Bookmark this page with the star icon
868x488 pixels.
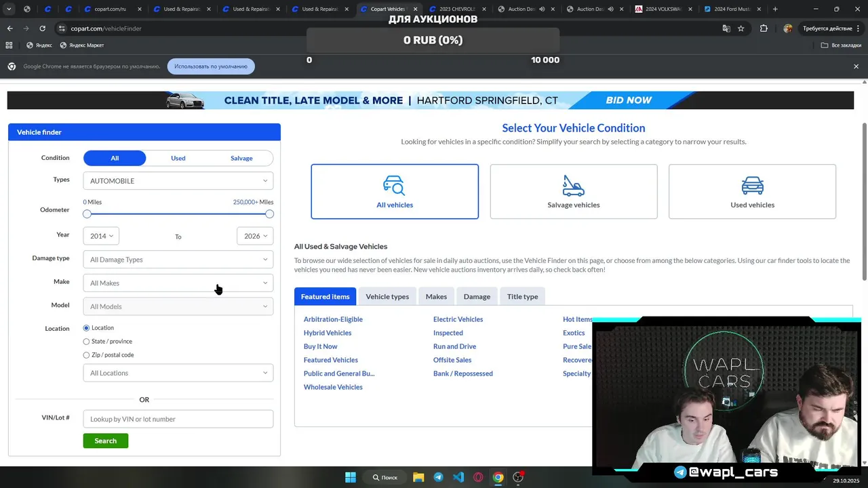741,28
